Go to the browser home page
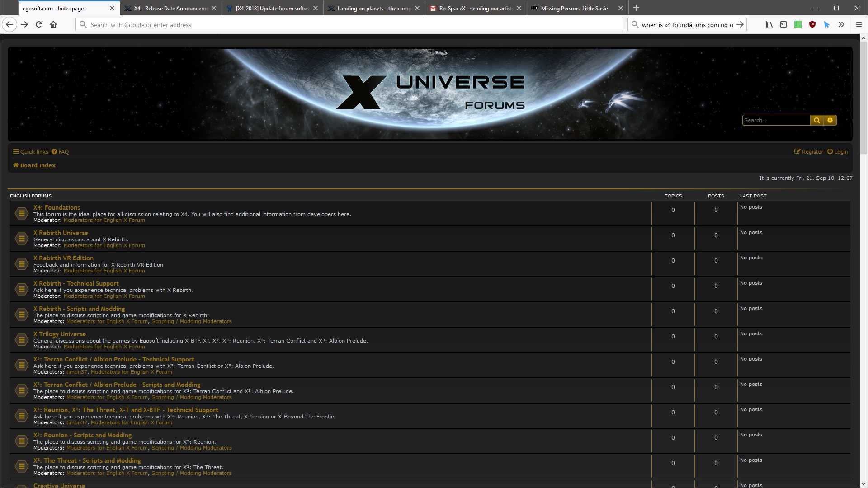 pos(53,25)
